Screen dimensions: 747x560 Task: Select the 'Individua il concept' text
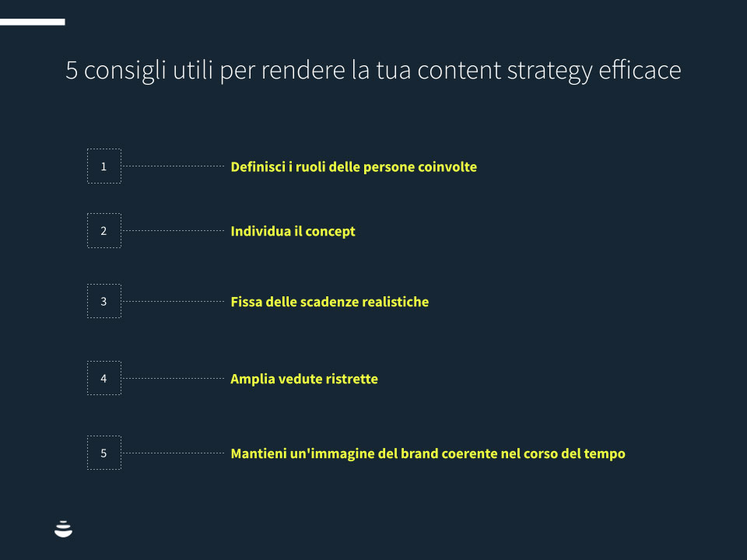tap(293, 232)
